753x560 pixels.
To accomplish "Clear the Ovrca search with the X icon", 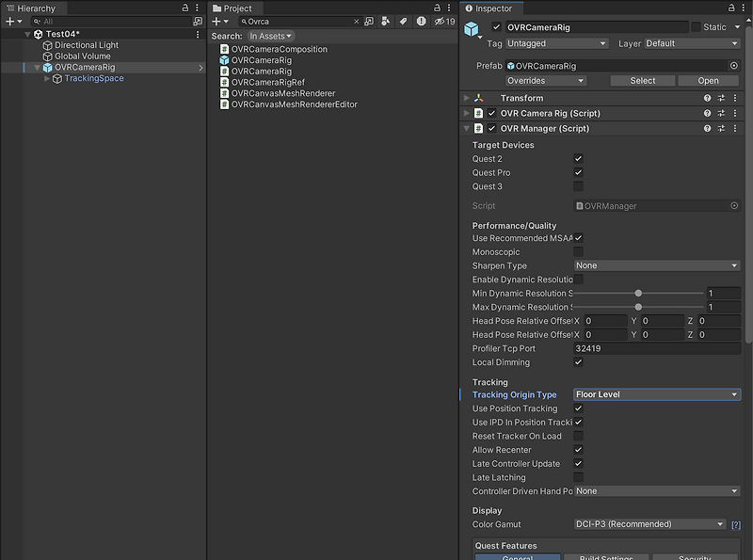I will click(356, 20).
